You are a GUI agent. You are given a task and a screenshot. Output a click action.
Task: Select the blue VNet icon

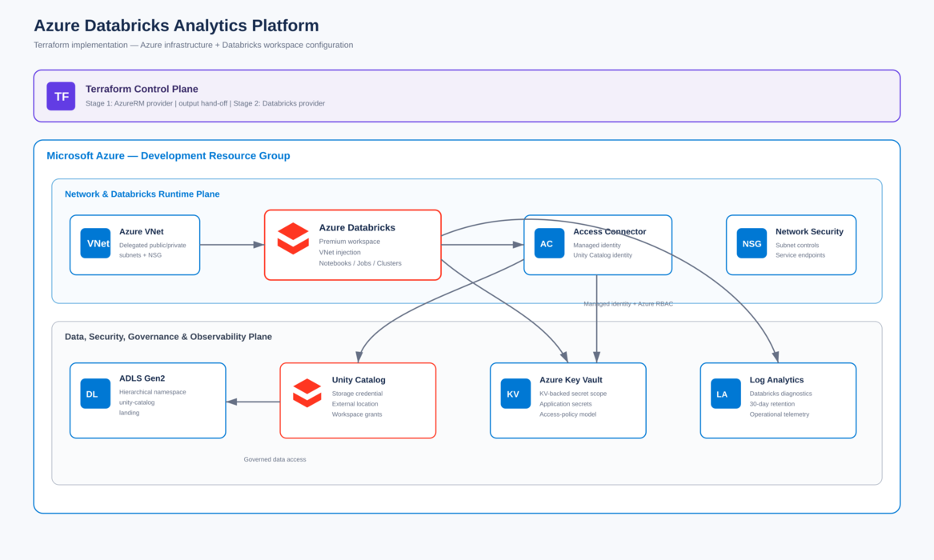95,243
